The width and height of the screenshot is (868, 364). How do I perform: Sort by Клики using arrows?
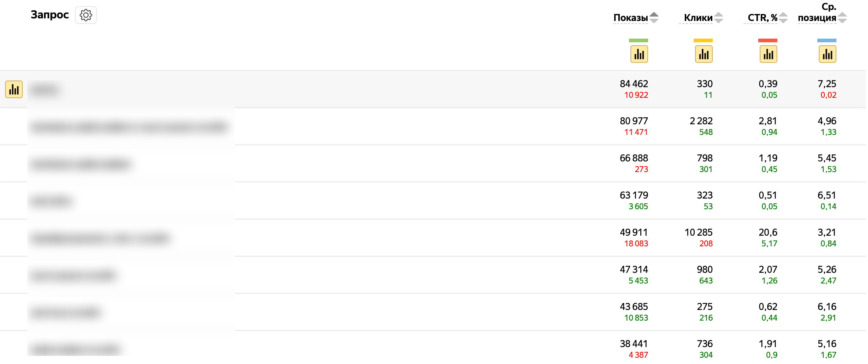click(x=719, y=18)
